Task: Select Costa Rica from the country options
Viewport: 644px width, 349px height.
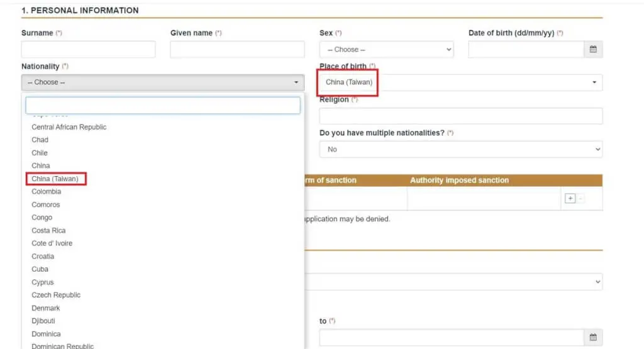Action: 48,231
